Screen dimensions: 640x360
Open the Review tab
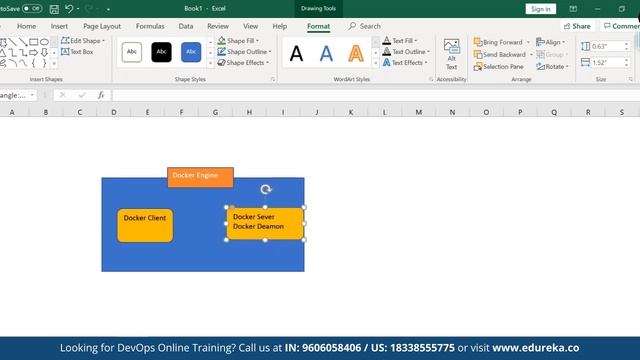coord(218,26)
